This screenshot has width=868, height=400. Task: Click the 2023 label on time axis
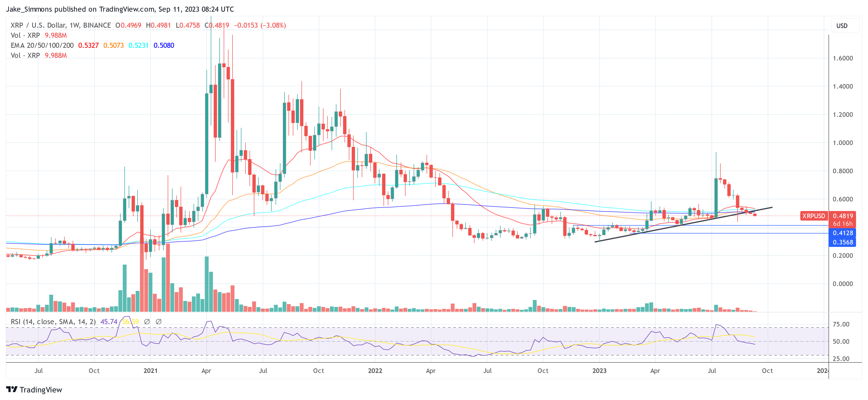(x=600, y=371)
